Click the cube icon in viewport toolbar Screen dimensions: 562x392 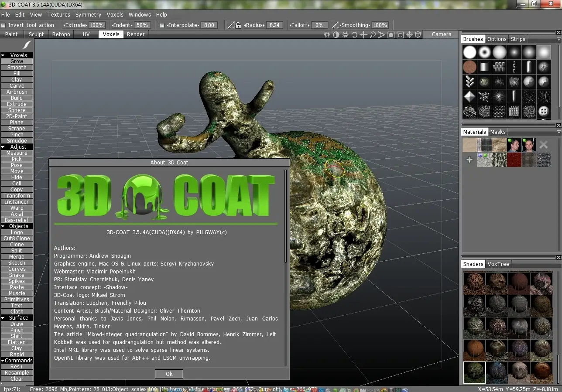[418, 34]
